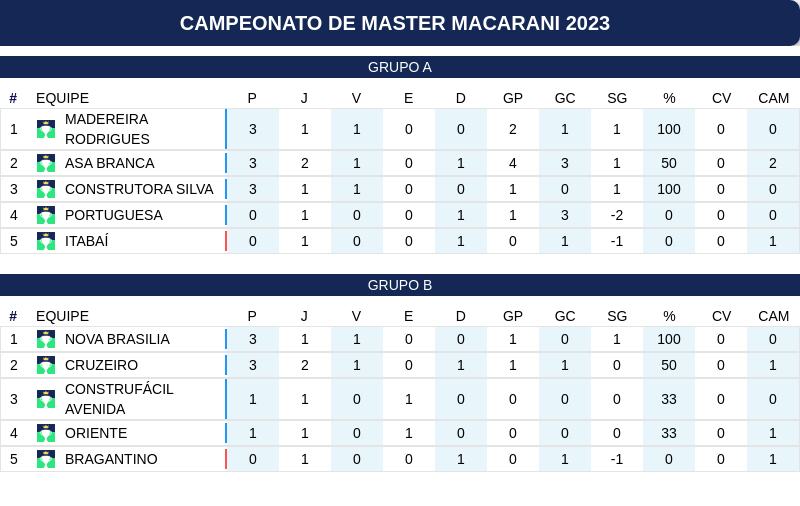Open the NOVA BRASILIA team name
The image size is (800, 506).
pos(117,339)
